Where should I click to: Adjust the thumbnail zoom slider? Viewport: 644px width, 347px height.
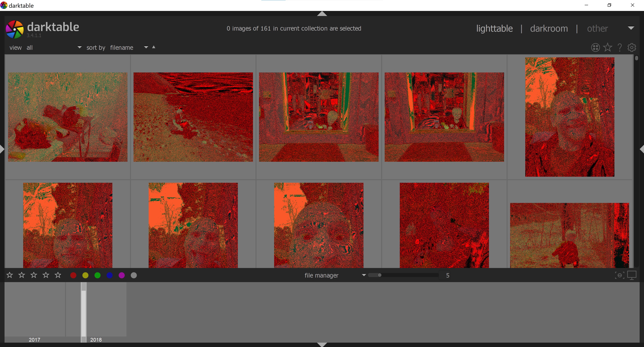coord(403,275)
